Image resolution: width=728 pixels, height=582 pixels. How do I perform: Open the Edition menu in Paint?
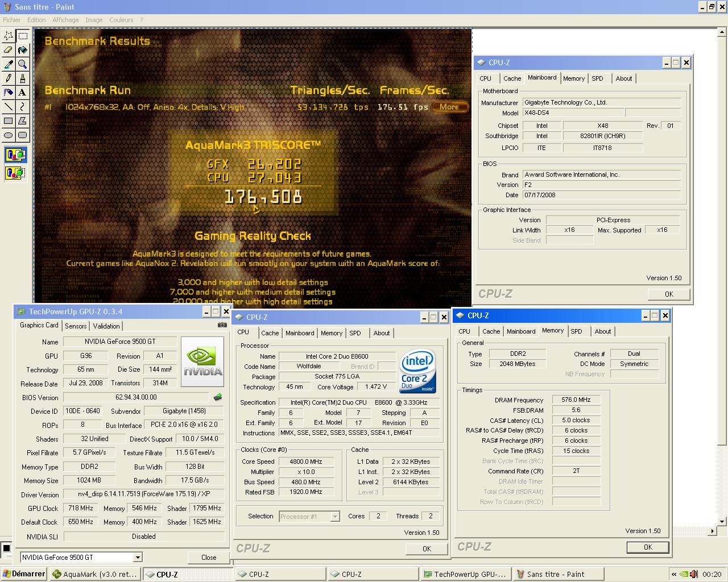36,20
